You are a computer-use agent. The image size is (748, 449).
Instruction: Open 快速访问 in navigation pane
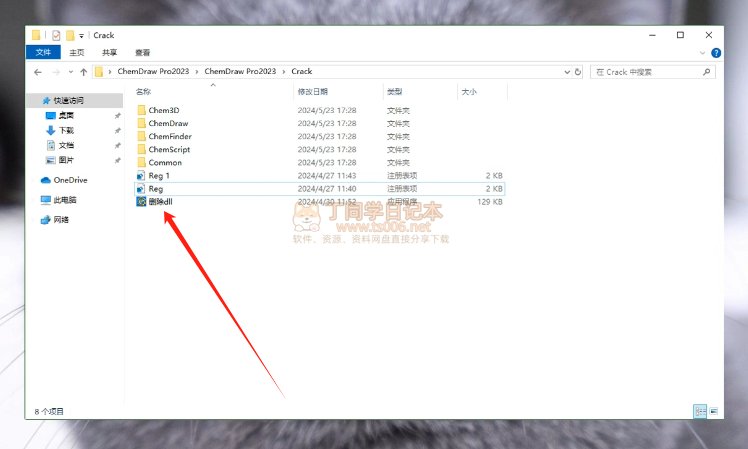(x=68, y=100)
